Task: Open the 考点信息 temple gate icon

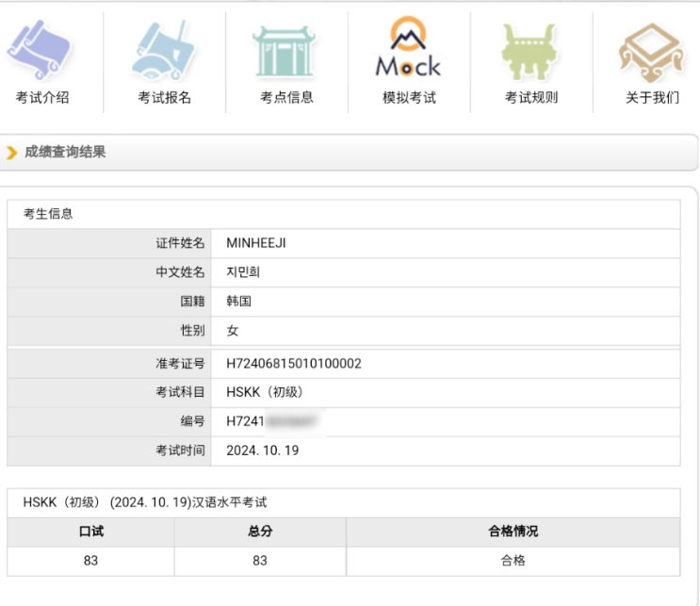Action: click(284, 51)
